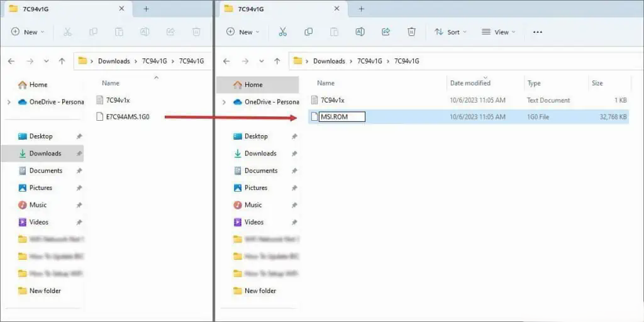
Task: Sort by Date modified column in right window
Action: click(470, 83)
